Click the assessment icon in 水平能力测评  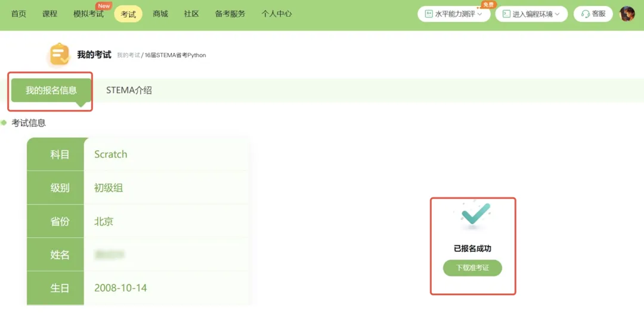point(428,14)
